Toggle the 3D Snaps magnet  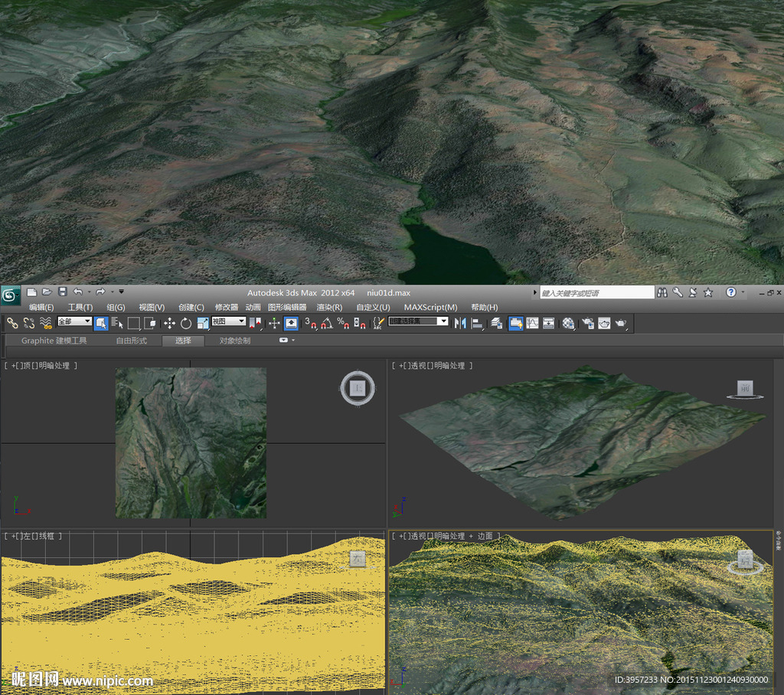(x=311, y=324)
